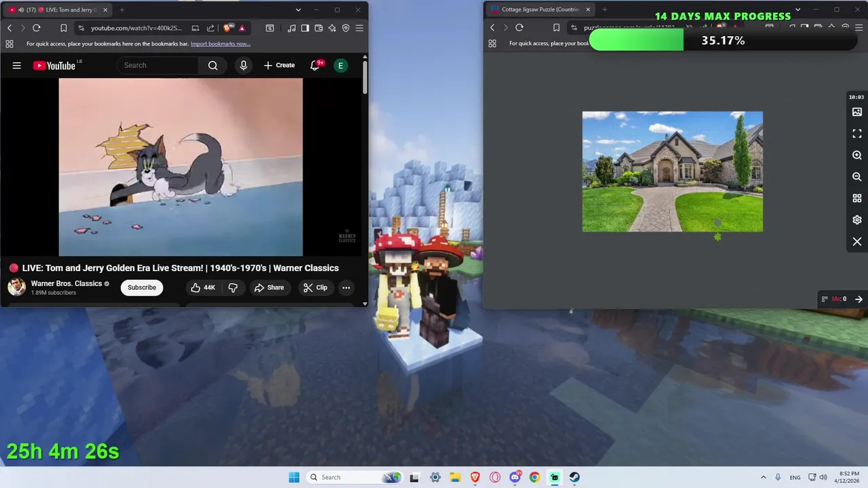This screenshot has width=868, height=488.
Task: Open Warner Bros. Classics channel name
Action: pos(66,283)
